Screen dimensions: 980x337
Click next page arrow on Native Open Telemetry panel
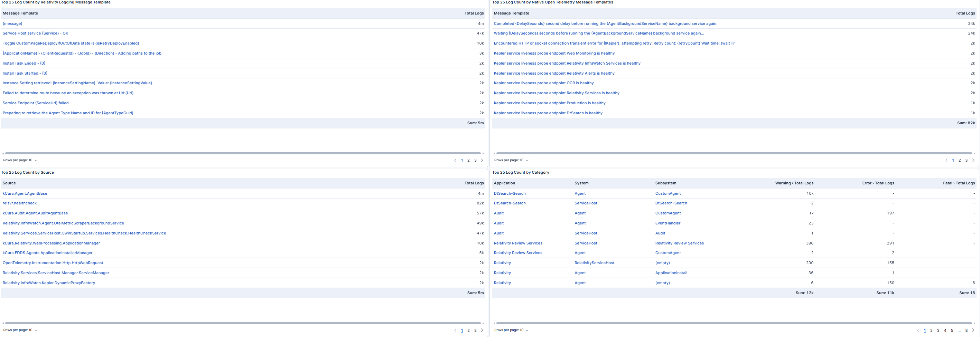coord(973,160)
